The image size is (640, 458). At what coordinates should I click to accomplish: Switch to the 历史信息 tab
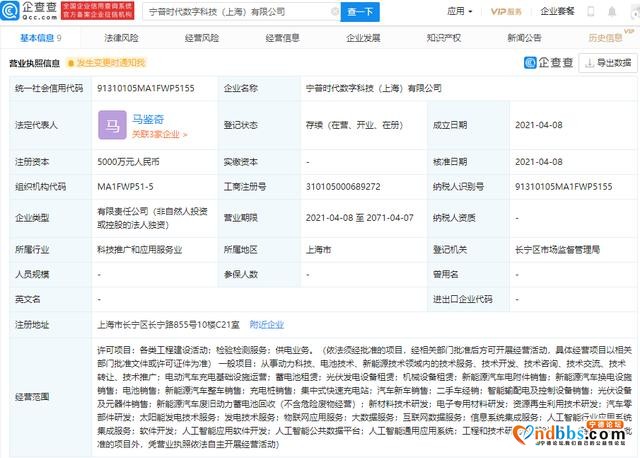pos(605,38)
